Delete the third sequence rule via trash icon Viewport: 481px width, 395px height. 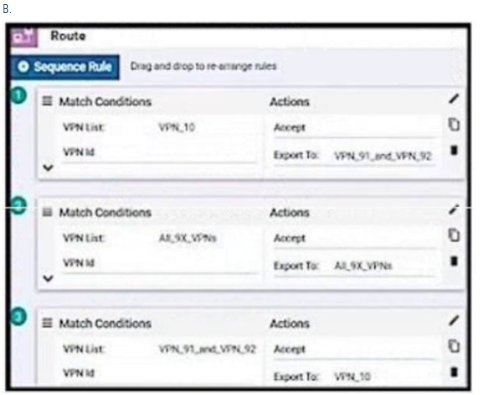pos(454,372)
